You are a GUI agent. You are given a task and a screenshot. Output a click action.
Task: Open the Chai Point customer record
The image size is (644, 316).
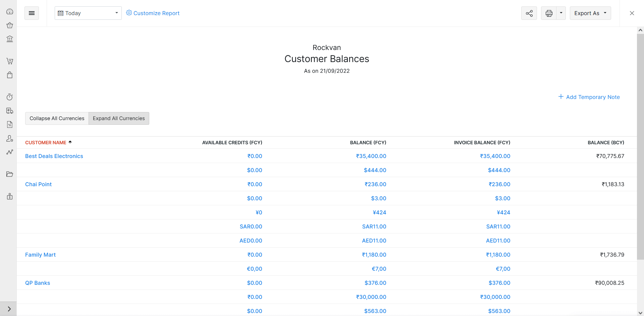(38, 184)
